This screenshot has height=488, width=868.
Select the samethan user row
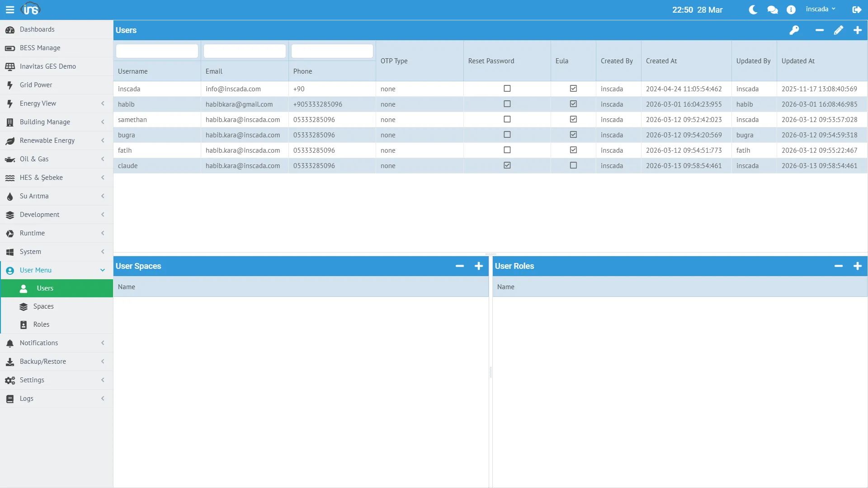click(x=132, y=120)
